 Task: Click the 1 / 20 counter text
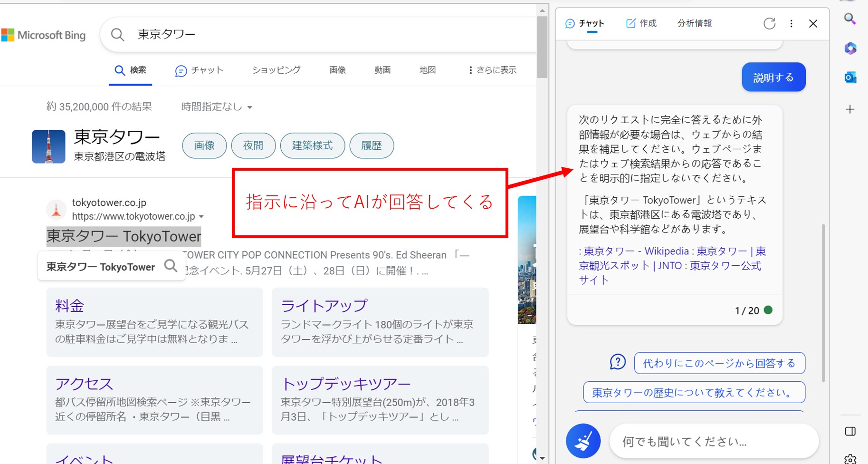(747, 311)
